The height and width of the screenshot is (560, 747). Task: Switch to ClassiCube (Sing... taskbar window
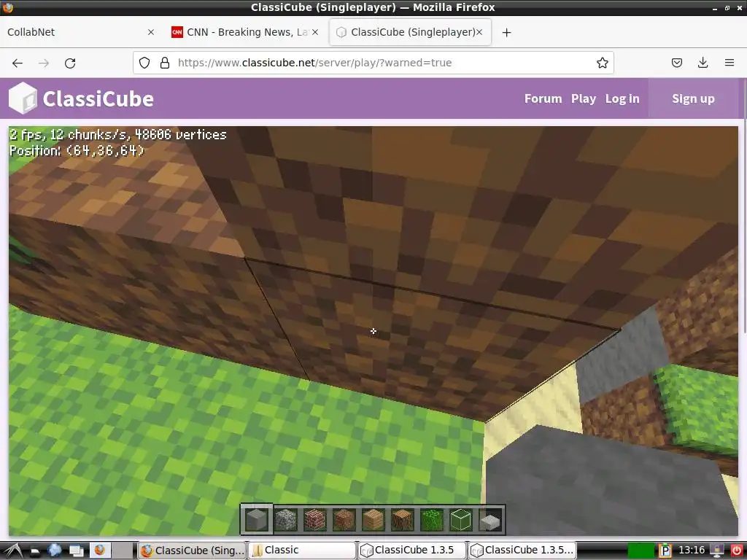pyautogui.click(x=192, y=551)
